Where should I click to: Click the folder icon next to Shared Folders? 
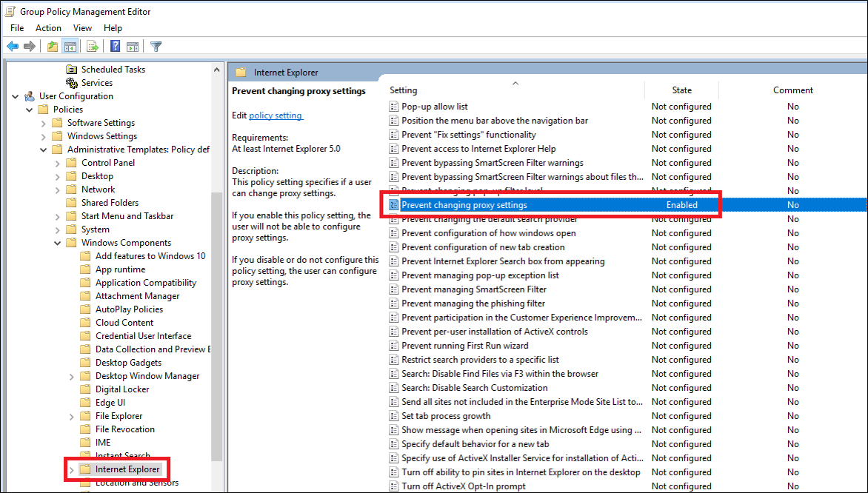tap(71, 203)
